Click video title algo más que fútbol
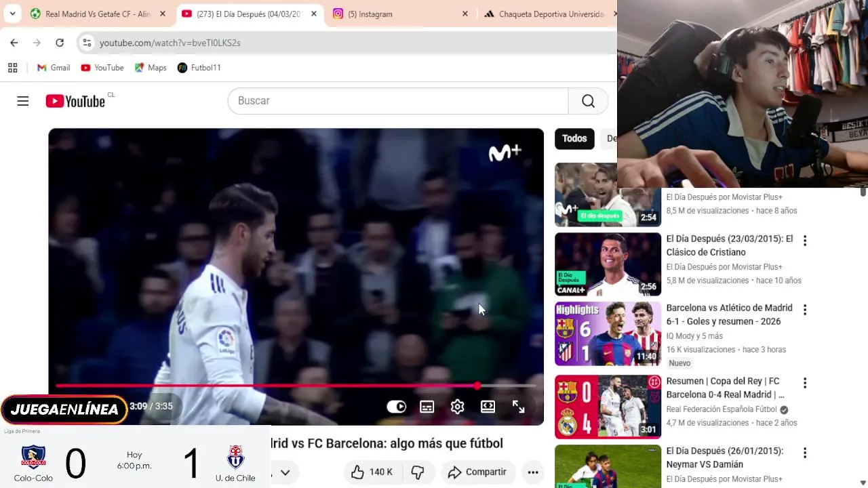This screenshot has width=868, height=488. [387, 443]
